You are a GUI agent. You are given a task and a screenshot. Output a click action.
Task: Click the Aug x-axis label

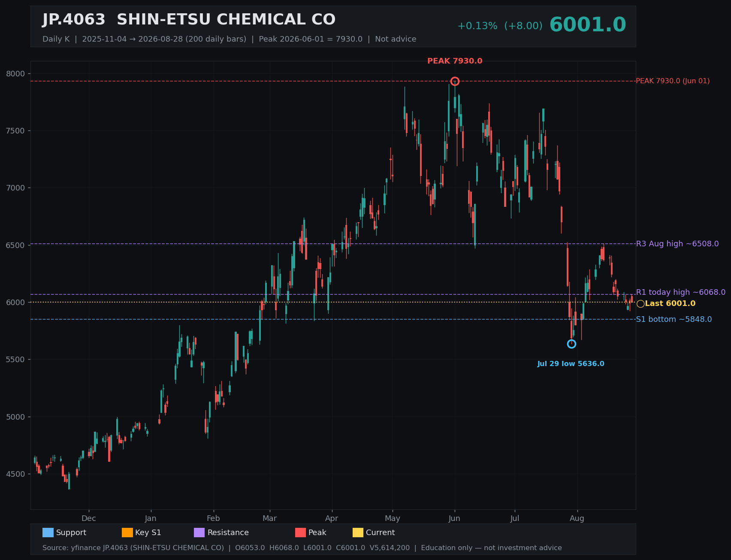[x=577, y=518]
